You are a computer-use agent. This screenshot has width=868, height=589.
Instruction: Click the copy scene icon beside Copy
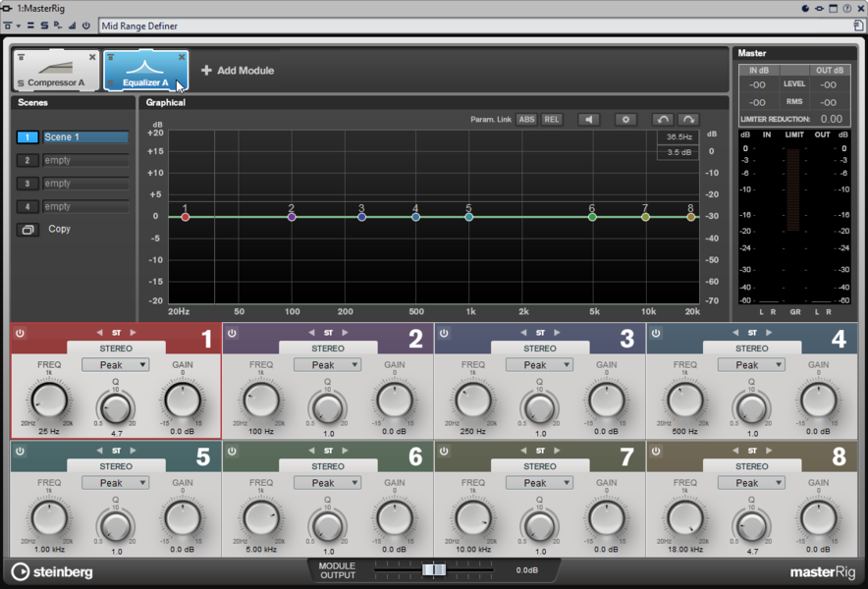point(27,229)
